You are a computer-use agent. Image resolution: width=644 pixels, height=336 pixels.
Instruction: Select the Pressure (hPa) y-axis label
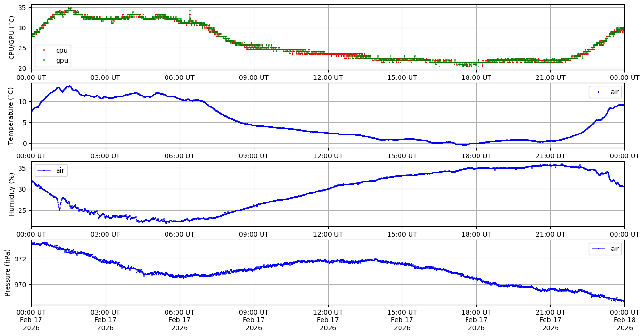click(8, 272)
